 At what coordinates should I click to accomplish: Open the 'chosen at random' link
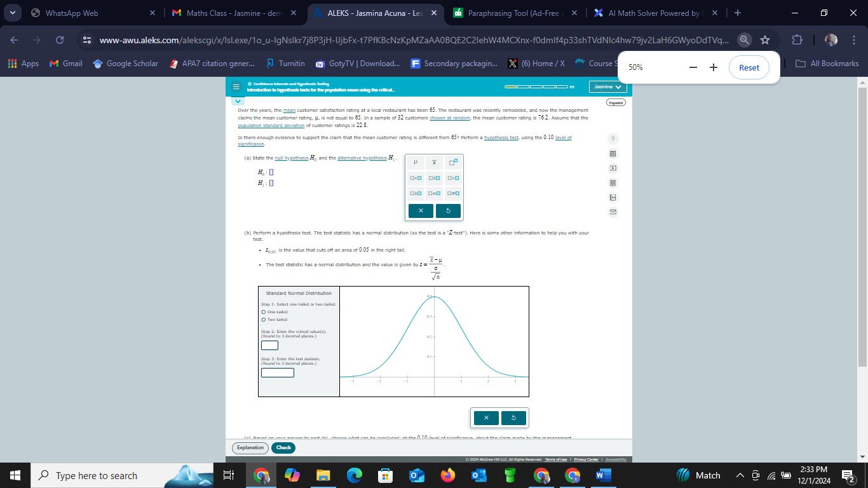(450, 118)
